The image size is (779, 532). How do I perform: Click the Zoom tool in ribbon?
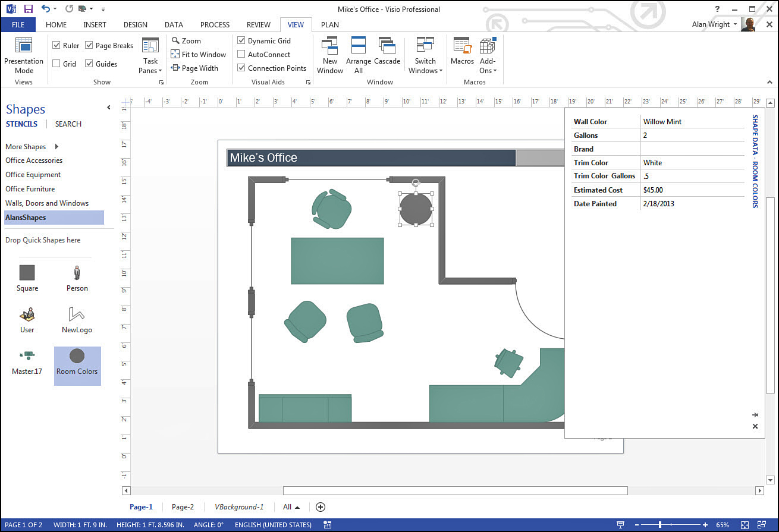pos(187,40)
